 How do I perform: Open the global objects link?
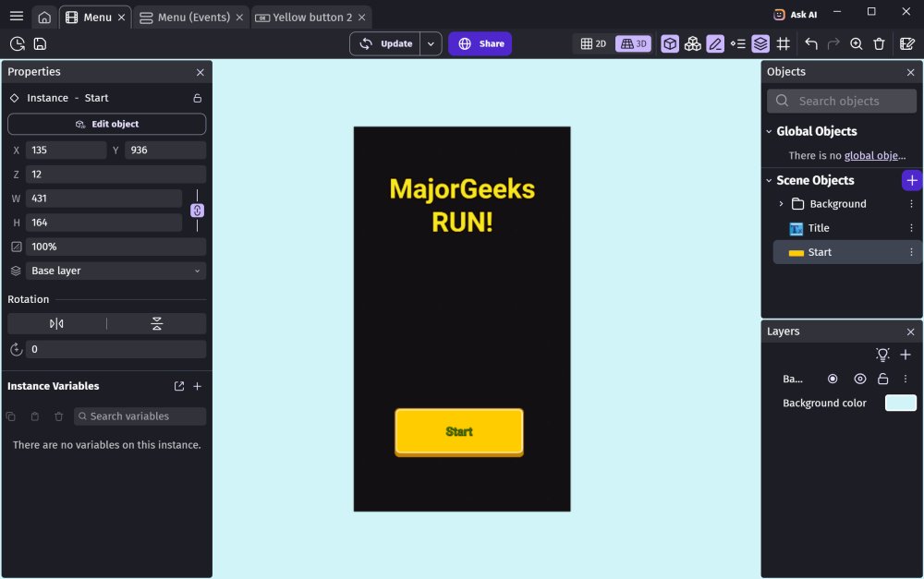874,155
